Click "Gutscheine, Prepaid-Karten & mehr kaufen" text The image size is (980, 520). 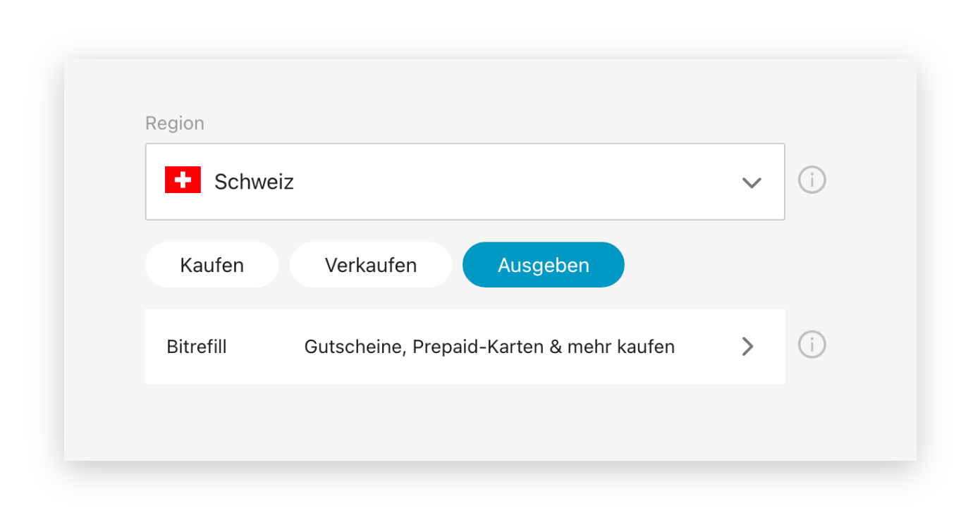click(489, 347)
